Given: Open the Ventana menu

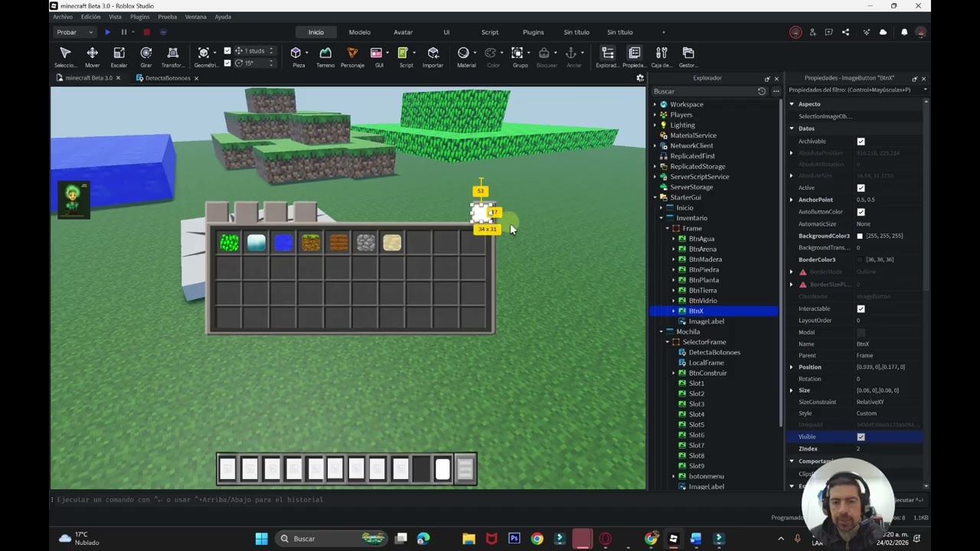Looking at the screenshot, I should pyautogui.click(x=195, y=17).
